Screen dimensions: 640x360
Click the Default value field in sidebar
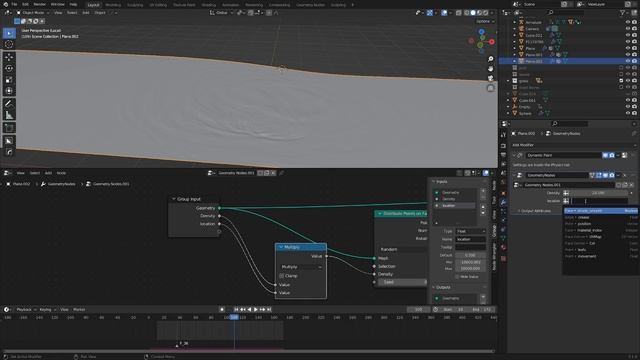(470, 255)
